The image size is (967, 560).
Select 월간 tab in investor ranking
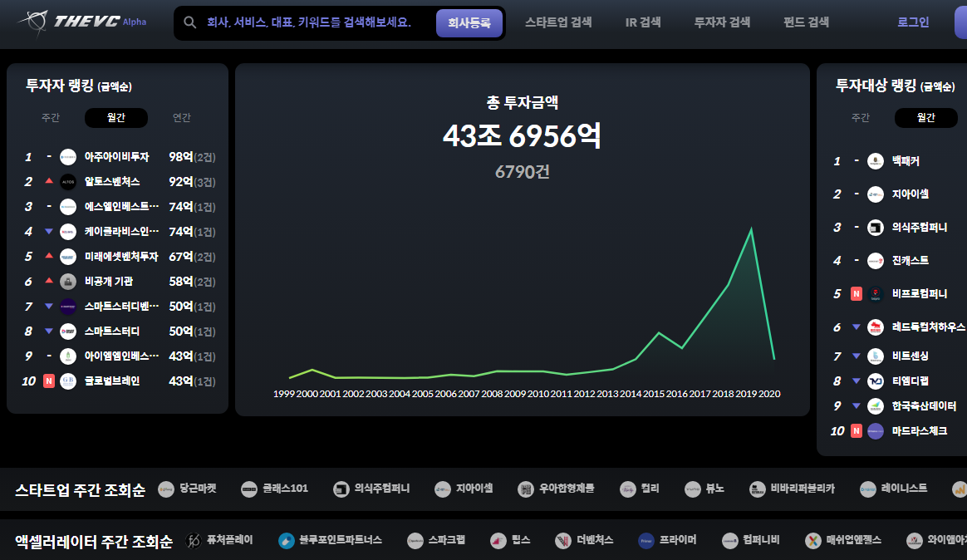[x=116, y=118]
